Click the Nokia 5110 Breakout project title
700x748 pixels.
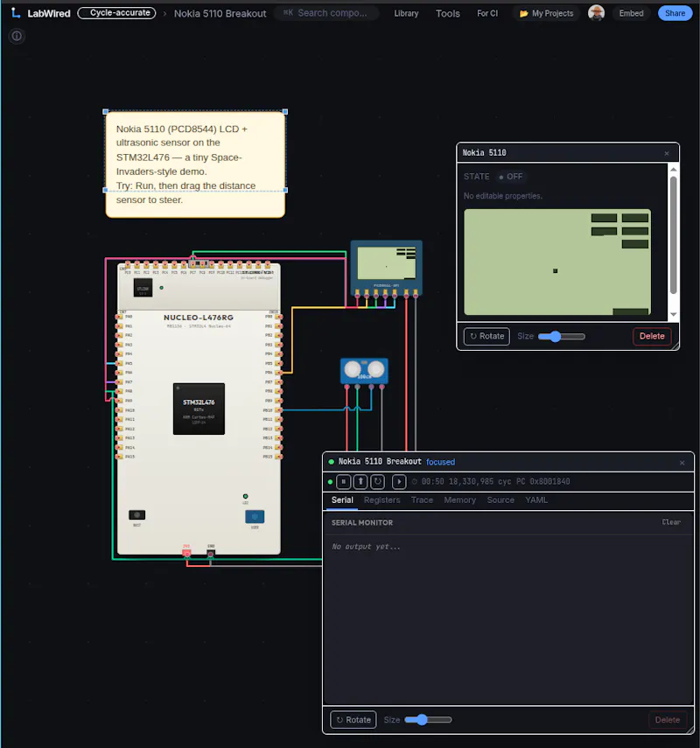(x=220, y=13)
